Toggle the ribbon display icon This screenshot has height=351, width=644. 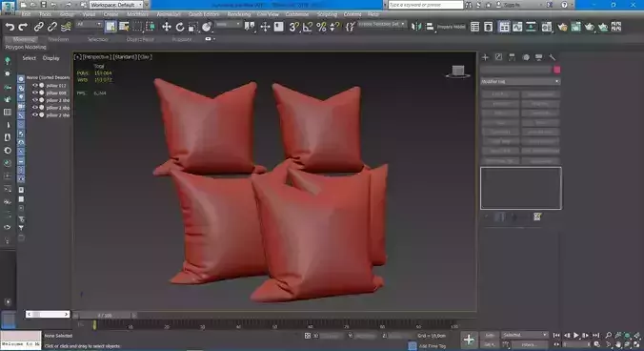[504, 27]
